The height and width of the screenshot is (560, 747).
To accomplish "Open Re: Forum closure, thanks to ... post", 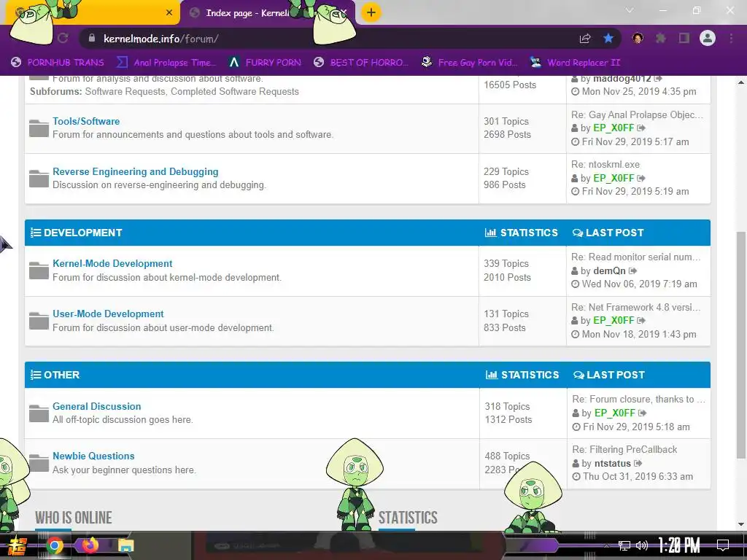I will (x=638, y=399).
